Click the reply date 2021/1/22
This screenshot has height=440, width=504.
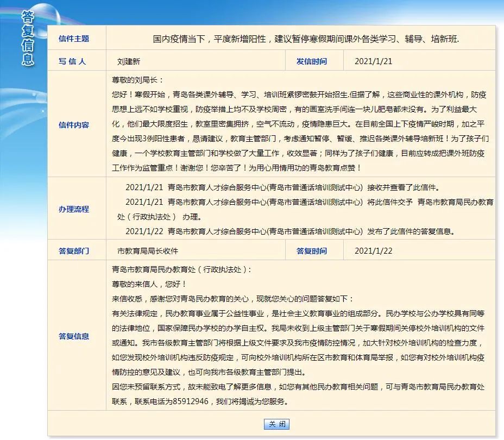point(374,251)
